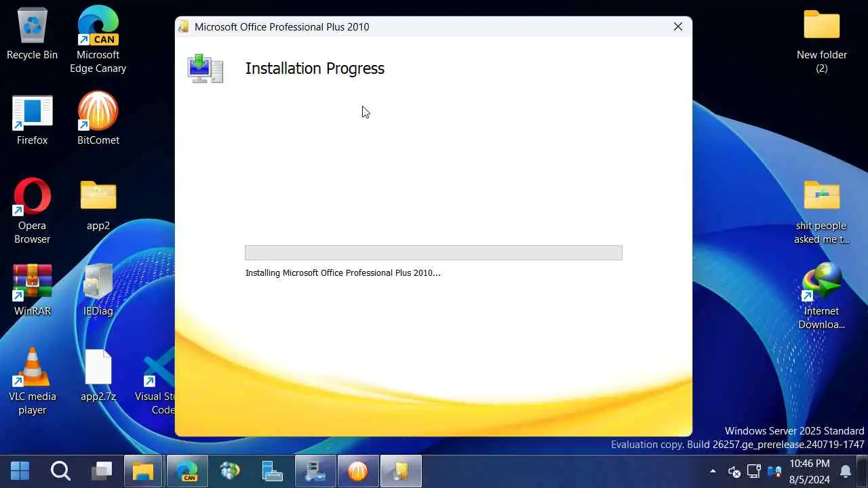868x488 pixels.
Task: Select Microsoft Edge Canary desktop shortcut
Action: [98, 39]
